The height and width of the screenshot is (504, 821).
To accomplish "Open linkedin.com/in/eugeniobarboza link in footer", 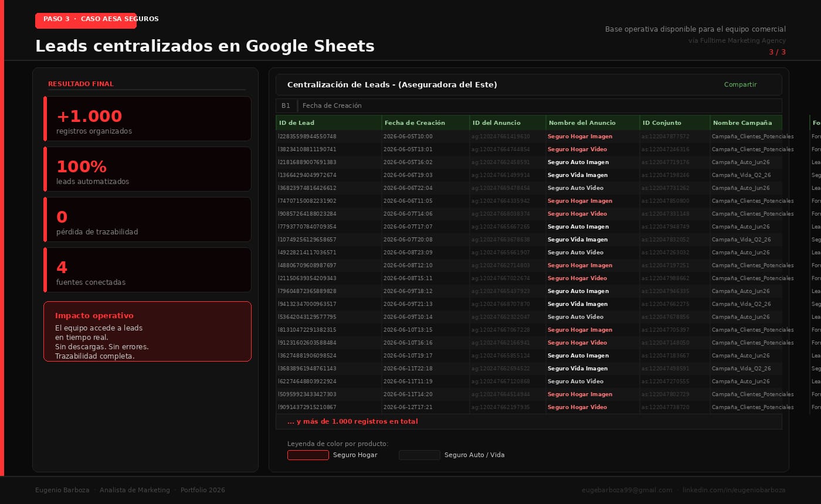I will click(734, 490).
